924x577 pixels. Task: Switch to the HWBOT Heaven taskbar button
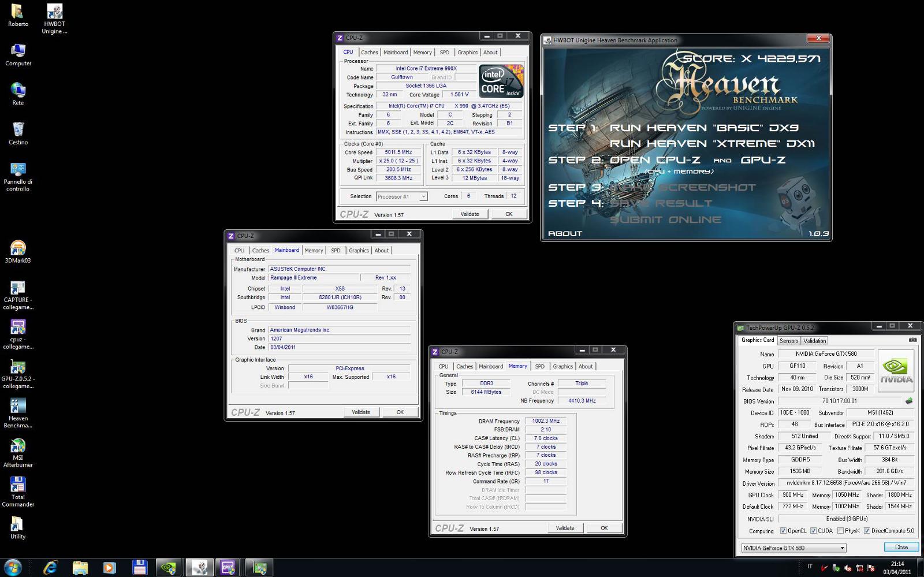(199, 567)
